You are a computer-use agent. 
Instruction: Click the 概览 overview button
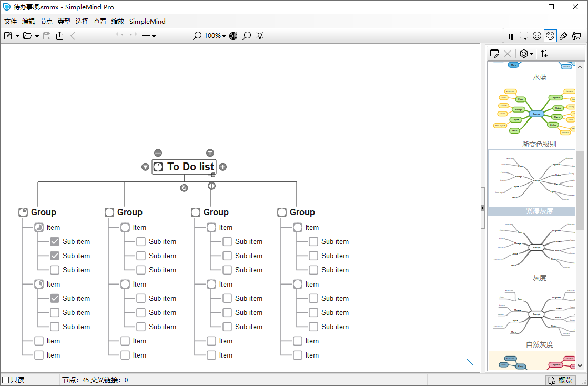click(x=560, y=380)
